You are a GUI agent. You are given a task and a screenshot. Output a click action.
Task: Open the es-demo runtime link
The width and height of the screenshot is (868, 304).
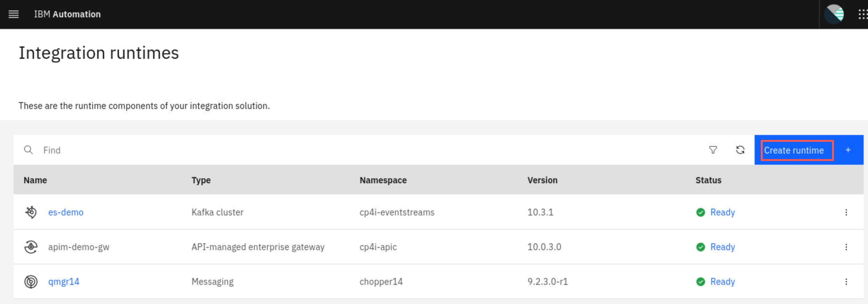point(66,212)
